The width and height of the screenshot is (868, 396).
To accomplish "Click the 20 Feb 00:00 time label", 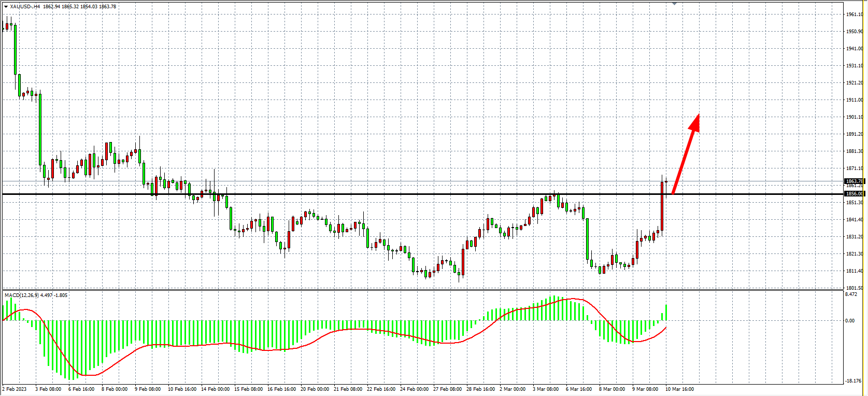I will 315,389.
